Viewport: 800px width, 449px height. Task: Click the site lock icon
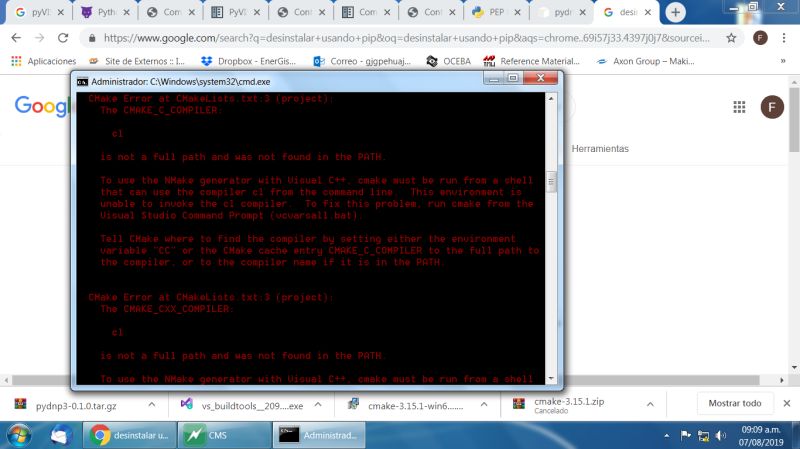[x=92, y=38]
